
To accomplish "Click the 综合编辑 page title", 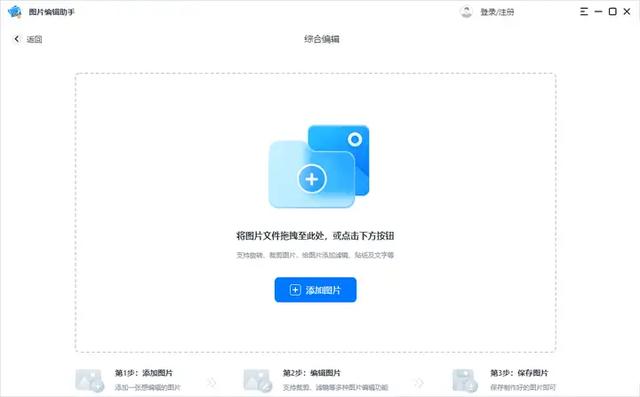I will pos(322,39).
